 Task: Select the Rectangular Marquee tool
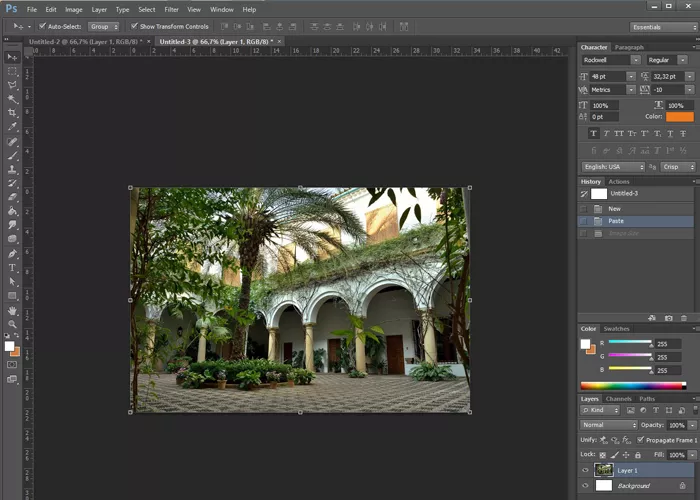tap(12, 71)
